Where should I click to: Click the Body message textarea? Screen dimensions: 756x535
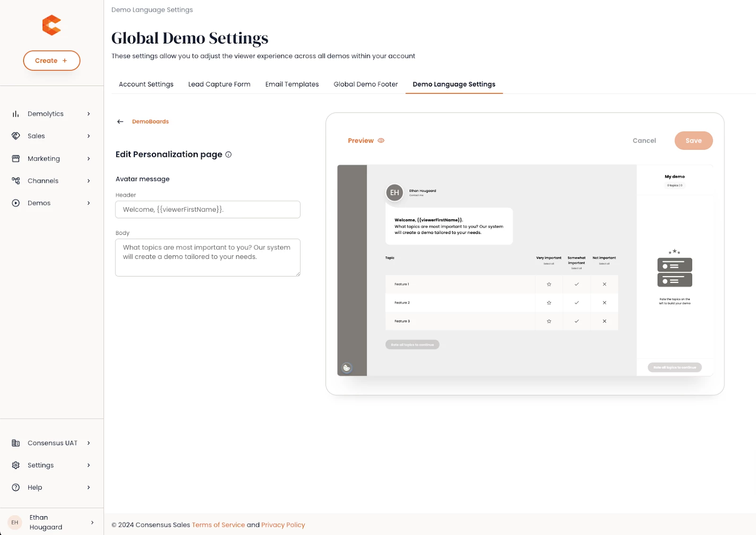pyautogui.click(x=208, y=258)
